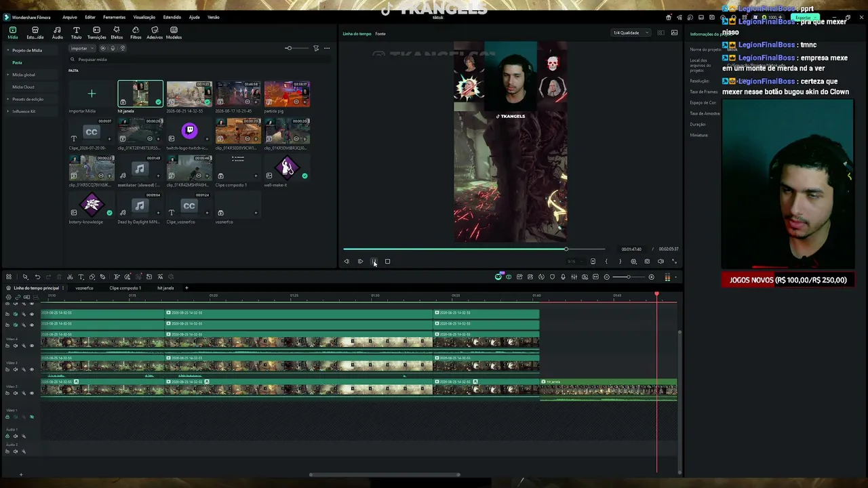Open the stock media (Esto...ídia) panel
Screen dimensions: 868x488
tap(35, 33)
